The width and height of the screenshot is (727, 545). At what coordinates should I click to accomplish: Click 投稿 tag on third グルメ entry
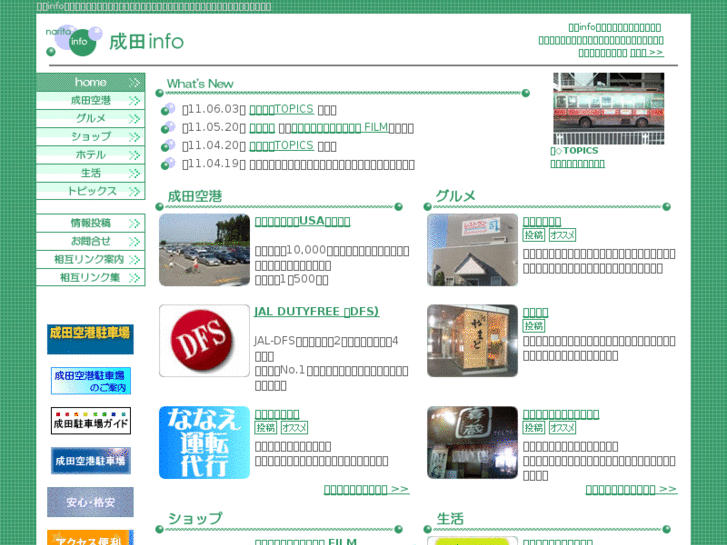point(534,428)
